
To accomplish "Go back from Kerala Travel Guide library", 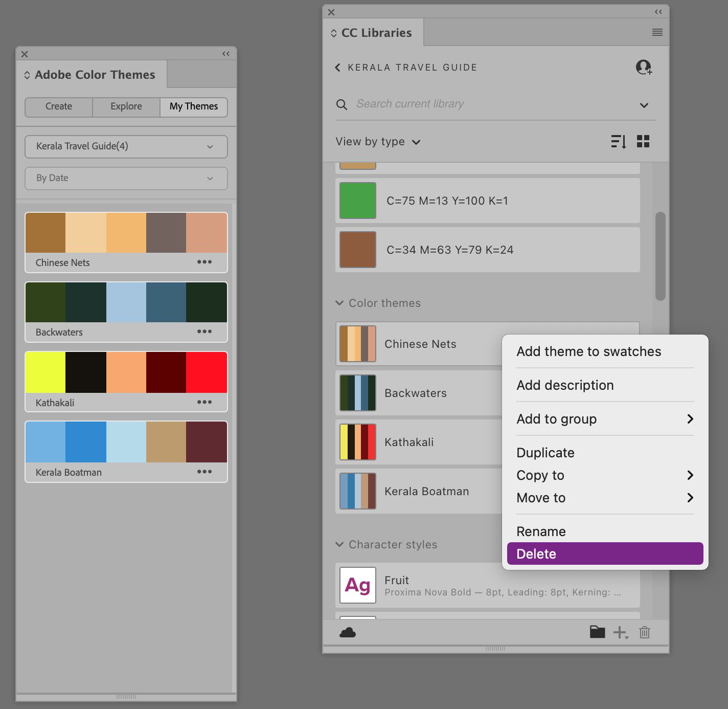I will tap(337, 68).
